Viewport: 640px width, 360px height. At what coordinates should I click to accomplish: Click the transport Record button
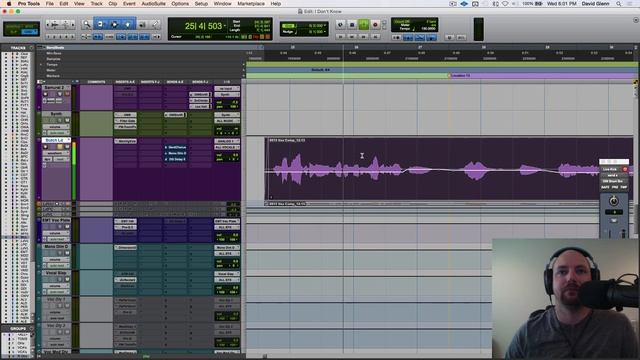[375, 25]
